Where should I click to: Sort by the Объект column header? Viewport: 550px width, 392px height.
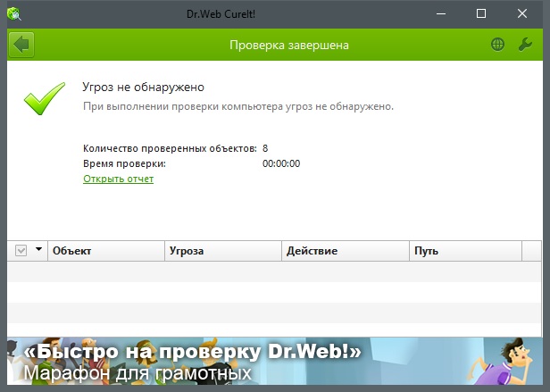pos(106,251)
